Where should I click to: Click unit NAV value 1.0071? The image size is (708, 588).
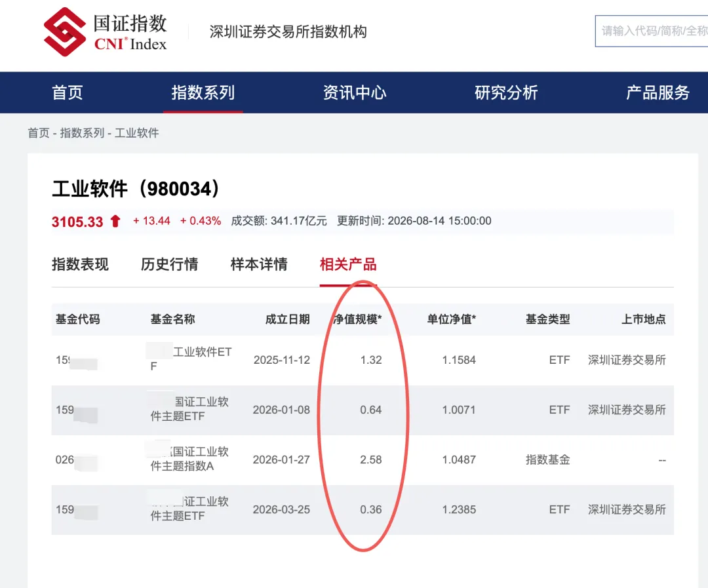(459, 410)
